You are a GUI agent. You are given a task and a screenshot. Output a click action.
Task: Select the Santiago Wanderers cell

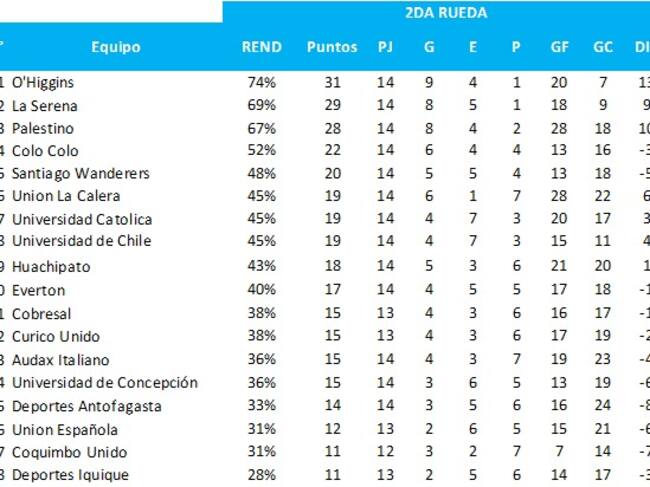[80, 173]
